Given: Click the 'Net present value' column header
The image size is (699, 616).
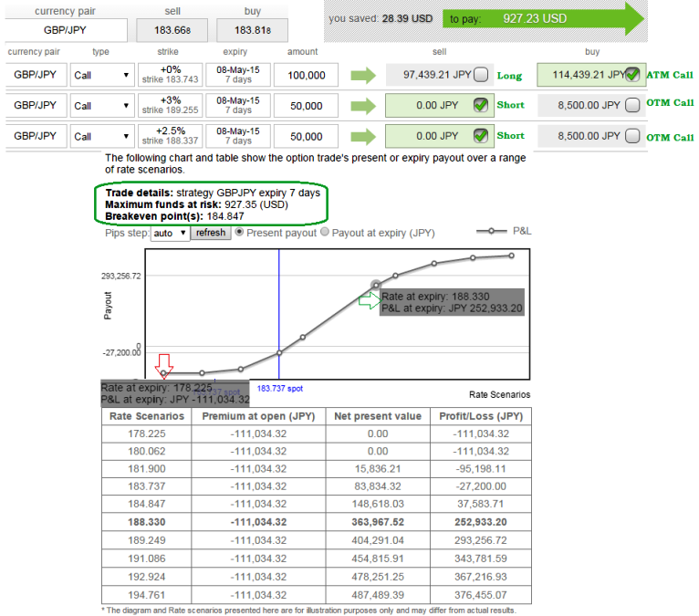Looking at the screenshot, I should tap(378, 416).
